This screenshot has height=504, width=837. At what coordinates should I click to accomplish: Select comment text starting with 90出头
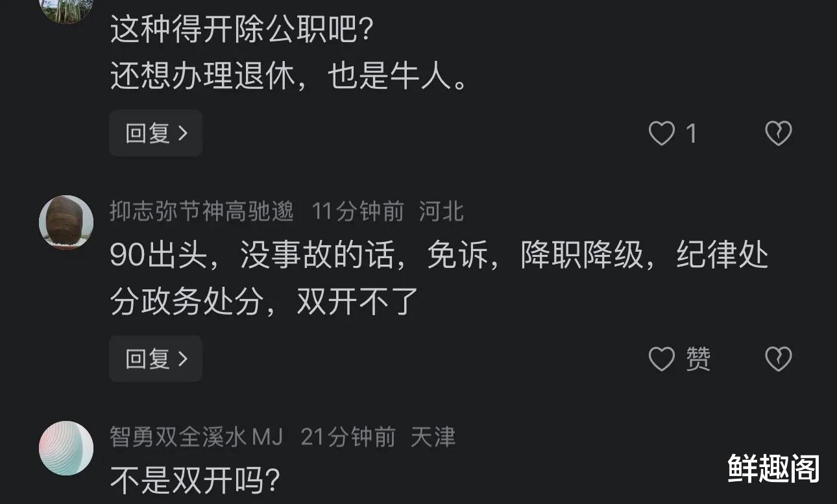click(x=439, y=279)
